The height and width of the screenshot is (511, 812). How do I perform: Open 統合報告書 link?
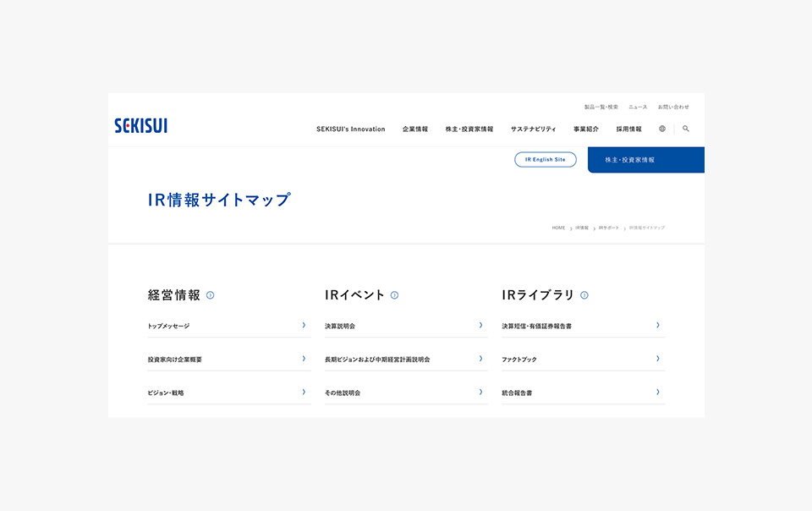[x=517, y=393]
